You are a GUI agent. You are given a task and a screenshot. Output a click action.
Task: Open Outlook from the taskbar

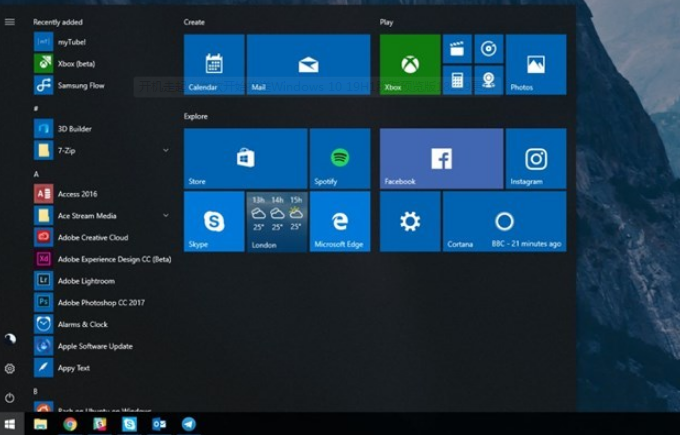click(159, 424)
